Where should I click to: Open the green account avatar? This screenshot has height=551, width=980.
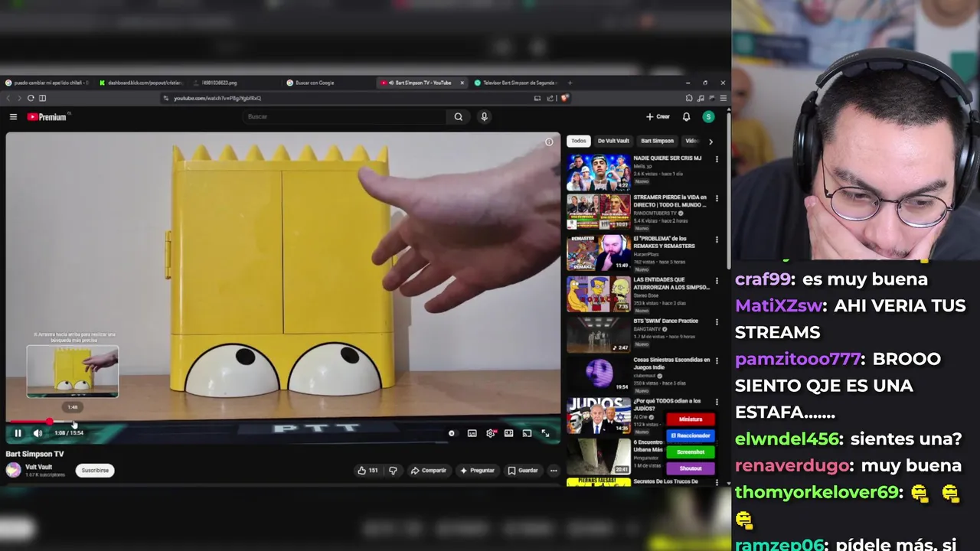[708, 117]
